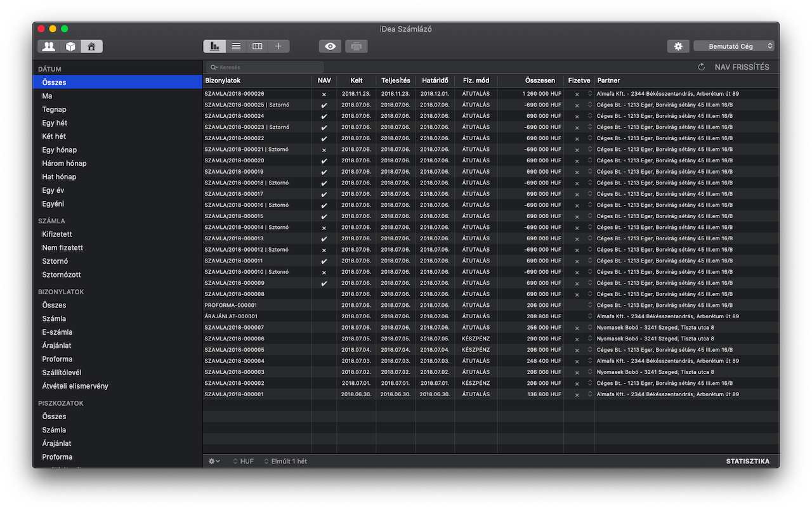Viewport: 812px width, 511px height.
Task: Select the Összes date filter
Action: pyautogui.click(x=117, y=82)
